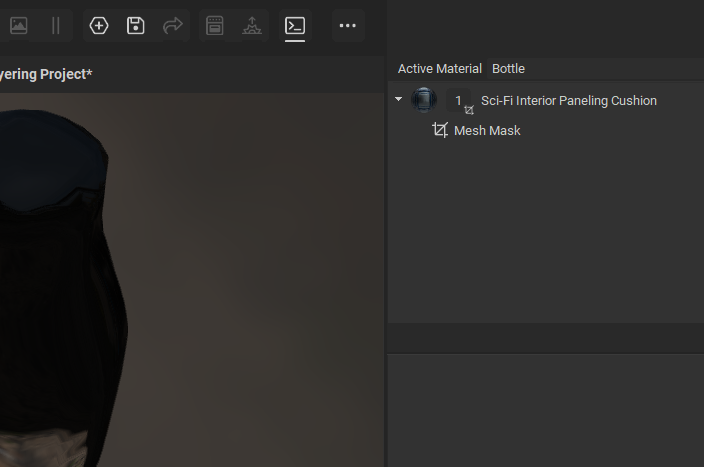Toggle the console terminal icon
The width and height of the screenshot is (704, 467).
[295, 26]
